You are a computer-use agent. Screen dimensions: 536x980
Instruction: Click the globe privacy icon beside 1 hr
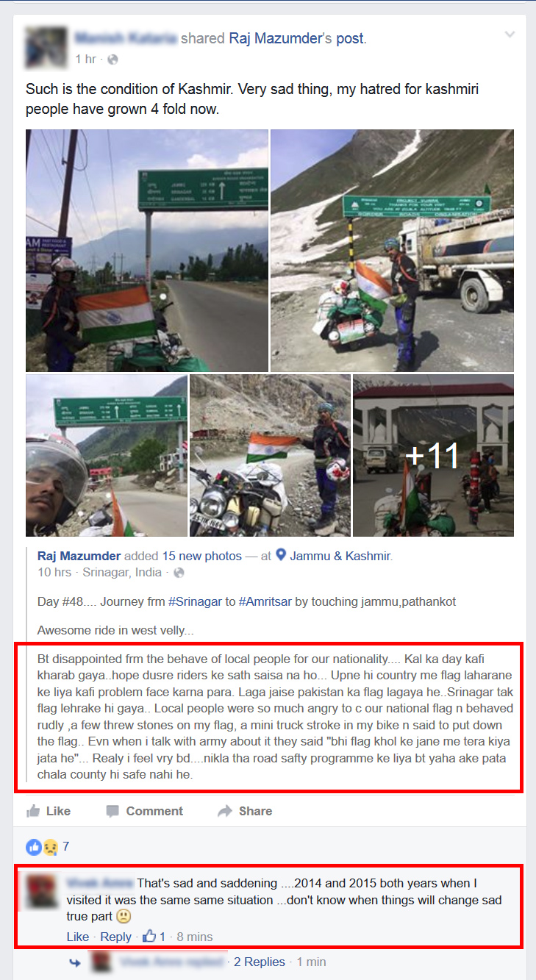113,59
